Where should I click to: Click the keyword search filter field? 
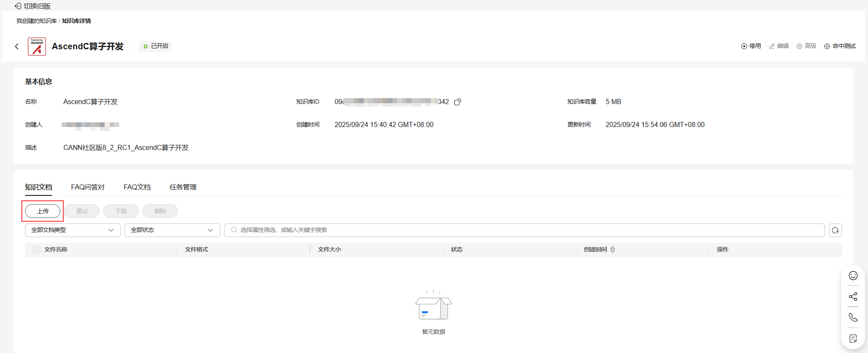click(x=524, y=230)
